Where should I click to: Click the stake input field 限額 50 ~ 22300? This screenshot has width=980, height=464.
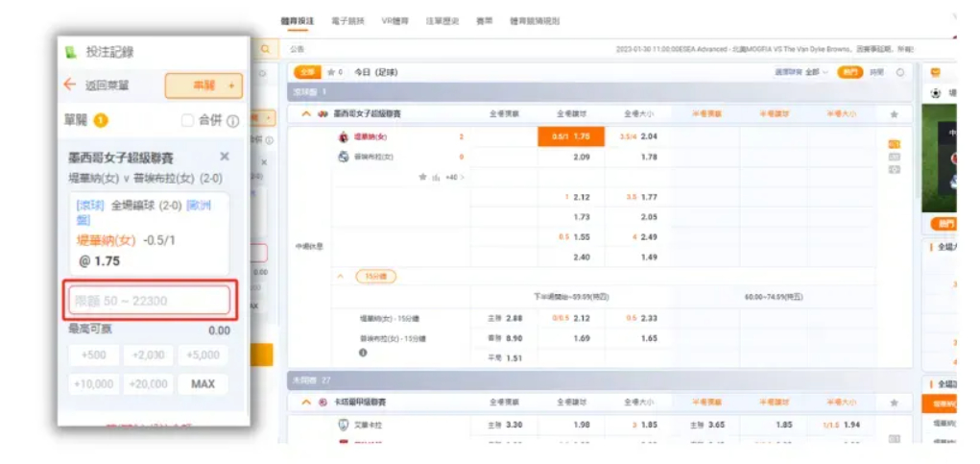(x=149, y=301)
